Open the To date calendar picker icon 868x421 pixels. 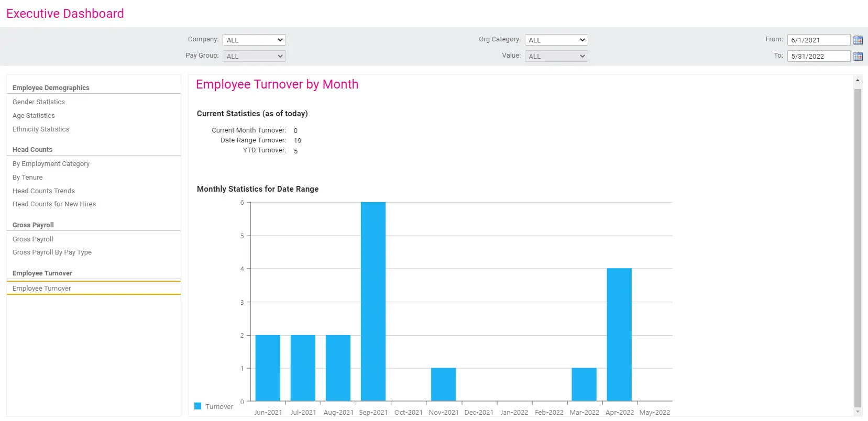click(858, 56)
